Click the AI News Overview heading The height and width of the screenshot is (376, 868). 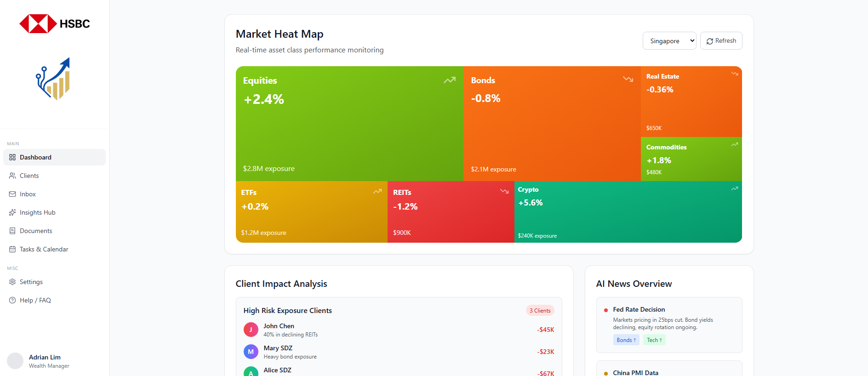[634, 284]
